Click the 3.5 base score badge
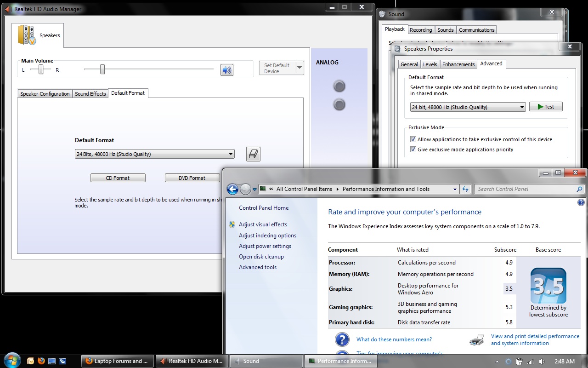 point(548,285)
